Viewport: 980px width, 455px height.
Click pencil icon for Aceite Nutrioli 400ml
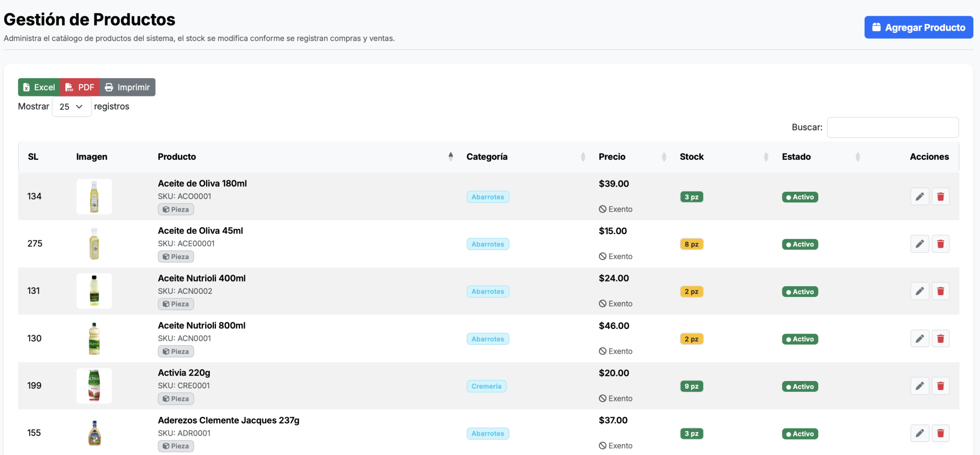tap(919, 291)
